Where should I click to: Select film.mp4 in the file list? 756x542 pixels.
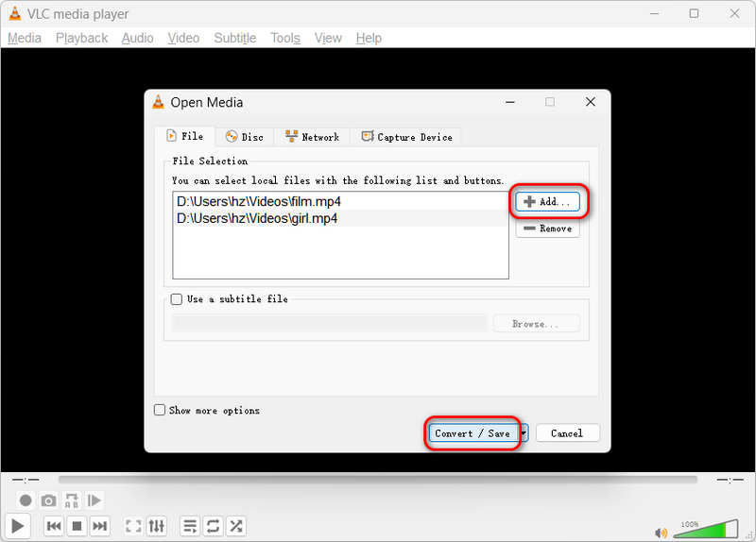[340, 201]
